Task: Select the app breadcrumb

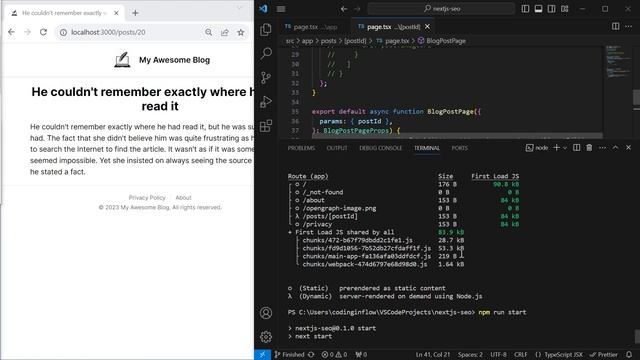Action: pos(307,41)
